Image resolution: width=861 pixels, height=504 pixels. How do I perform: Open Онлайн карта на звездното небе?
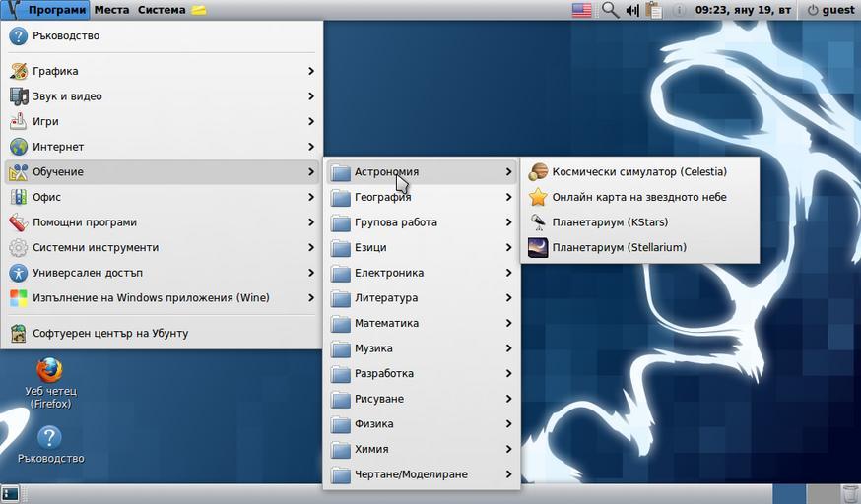(x=638, y=197)
